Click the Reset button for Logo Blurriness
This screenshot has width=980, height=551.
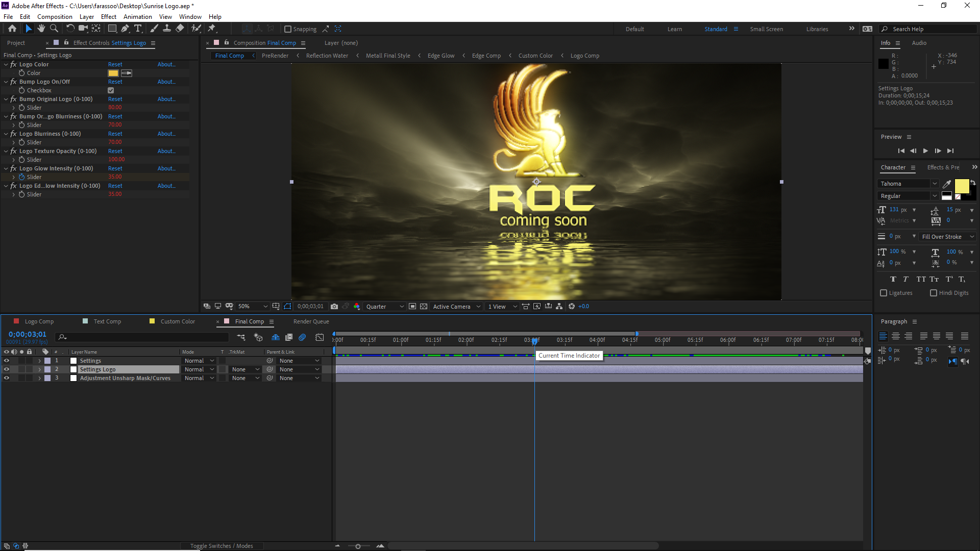115,133
